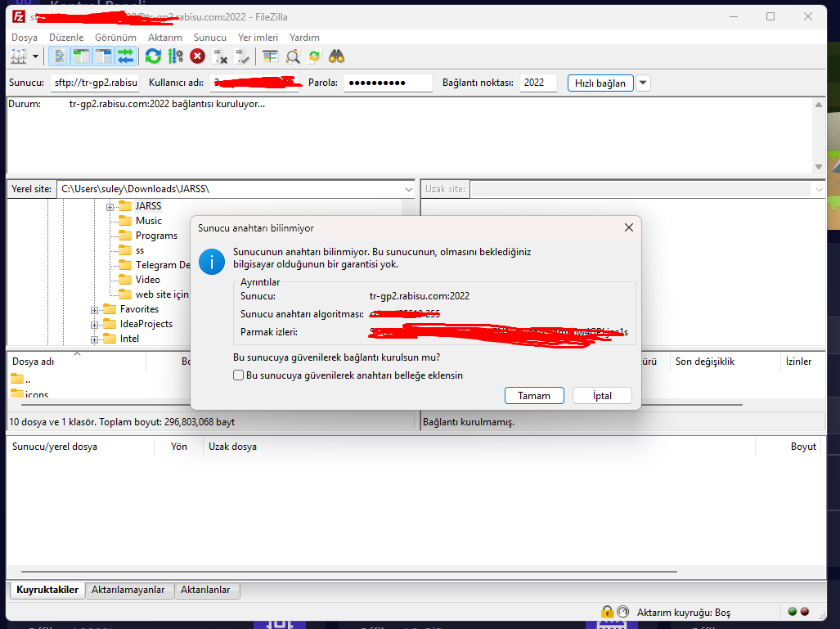Open directory listing filters

(291, 56)
